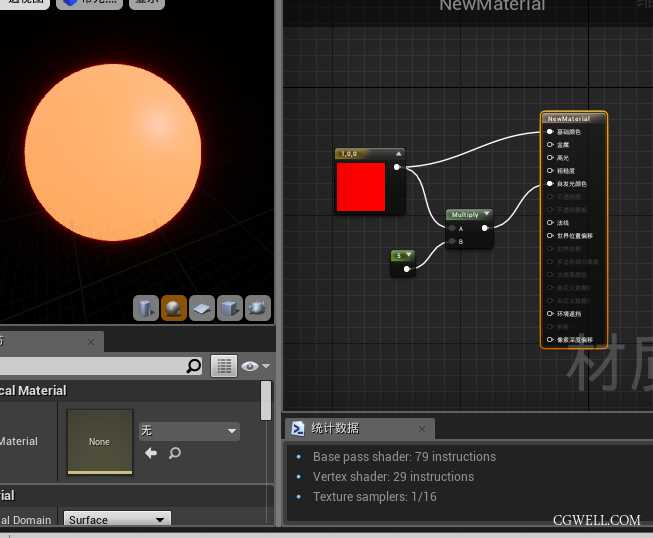This screenshot has height=538, width=653.
Task: Select the red color swatch on the 1,0,0 node
Action: [361, 187]
